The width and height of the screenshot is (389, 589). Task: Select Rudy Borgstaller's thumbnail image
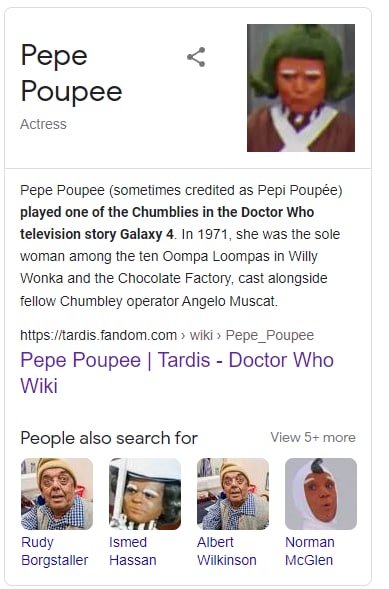click(x=57, y=494)
